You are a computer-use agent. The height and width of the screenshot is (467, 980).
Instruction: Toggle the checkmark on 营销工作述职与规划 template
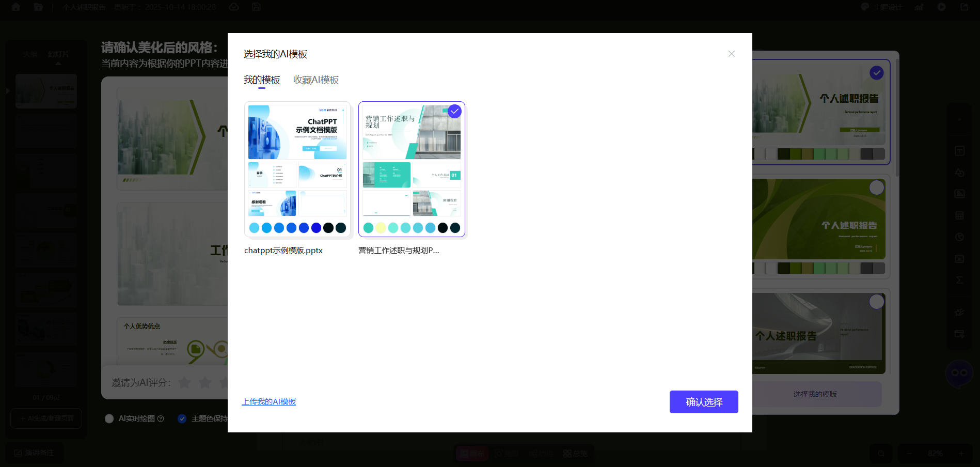454,112
